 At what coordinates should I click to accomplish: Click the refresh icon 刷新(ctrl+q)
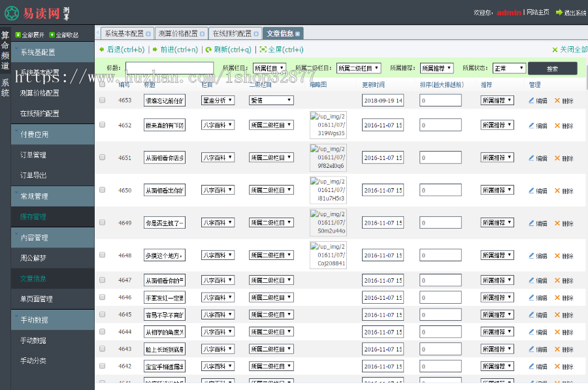(x=208, y=50)
